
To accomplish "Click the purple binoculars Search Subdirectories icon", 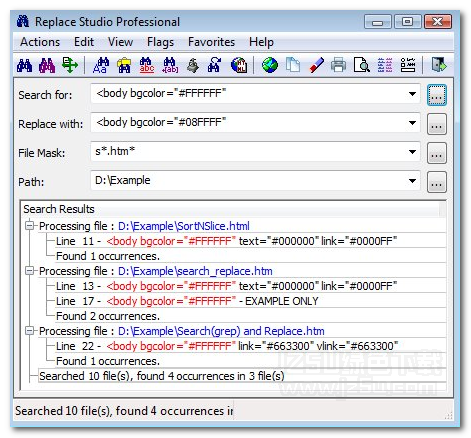I will (x=47, y=65).
